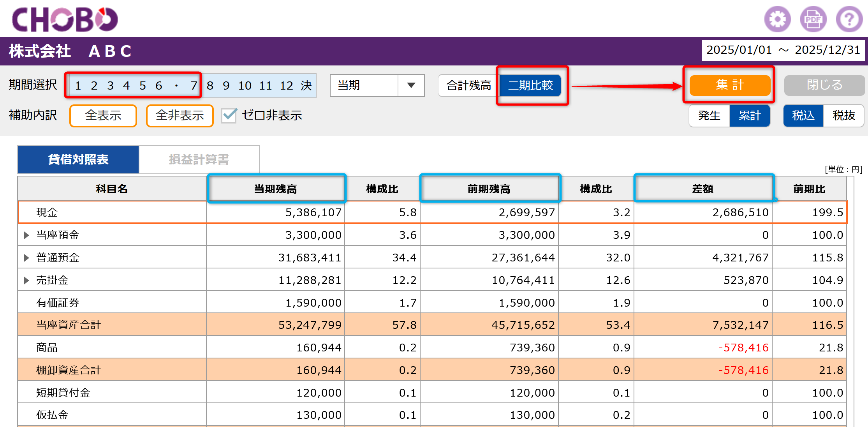Select month 12 in period selector

click(x=286, y=86)
